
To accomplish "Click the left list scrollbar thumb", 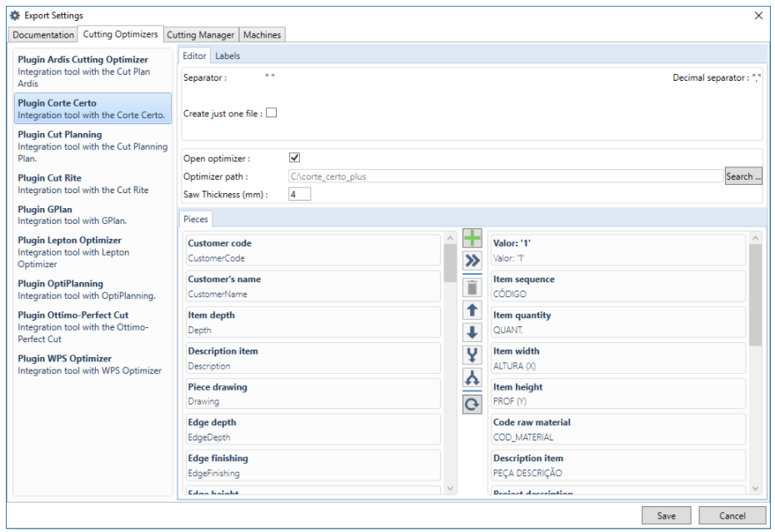I will click(450, 263).
